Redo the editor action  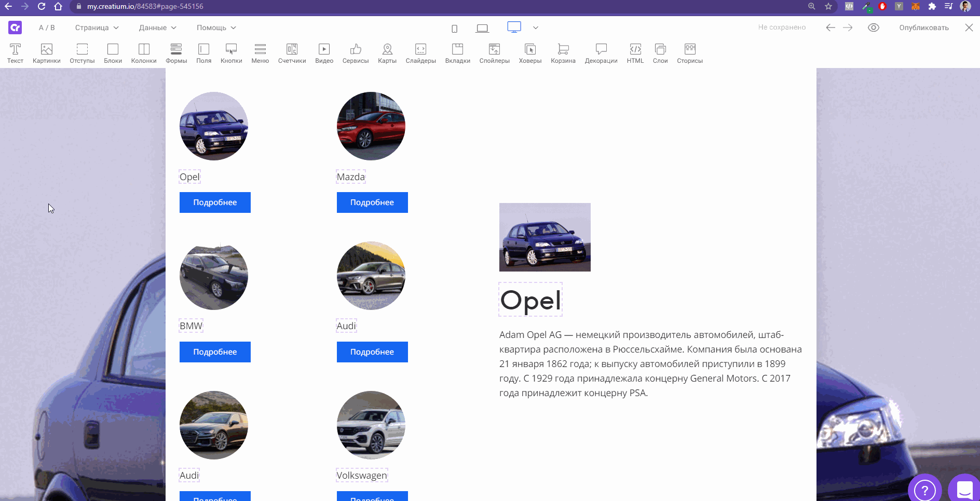(x=848, y=28)
